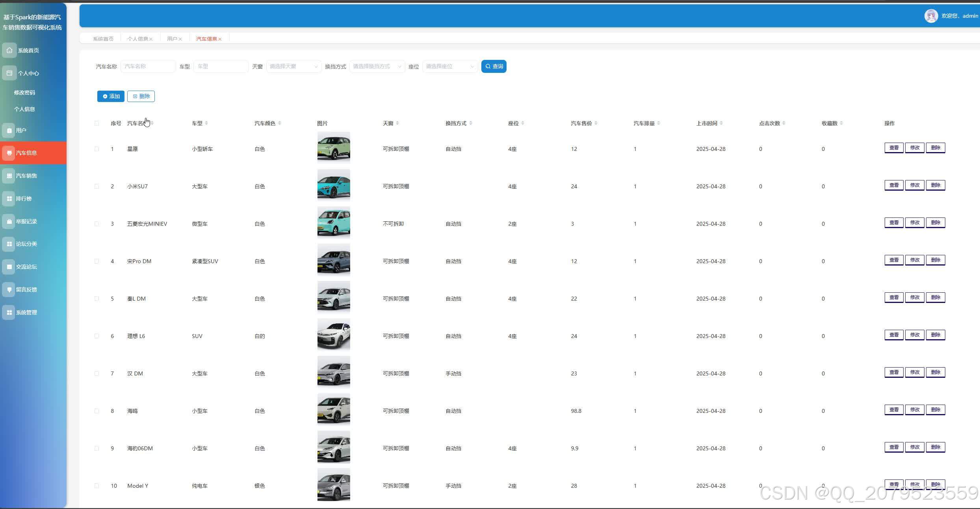Click the 查询 search button
This screenshot has width=980, height=509.
click(494, 67)
